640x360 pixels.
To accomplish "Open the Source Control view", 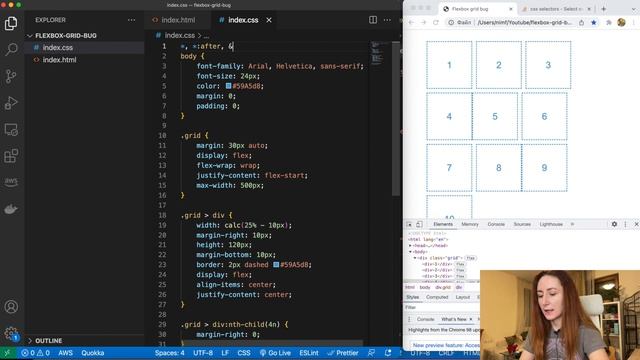I will pyautogui.click(x=11, y=76).
